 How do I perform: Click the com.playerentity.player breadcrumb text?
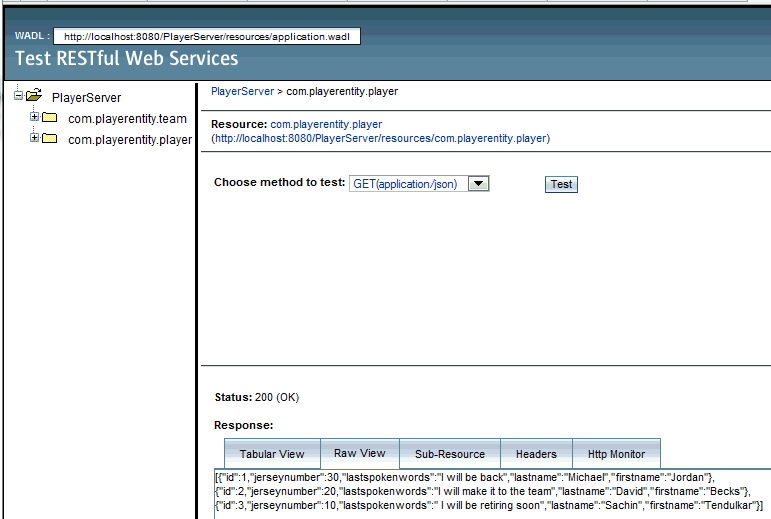pos(342,91)
